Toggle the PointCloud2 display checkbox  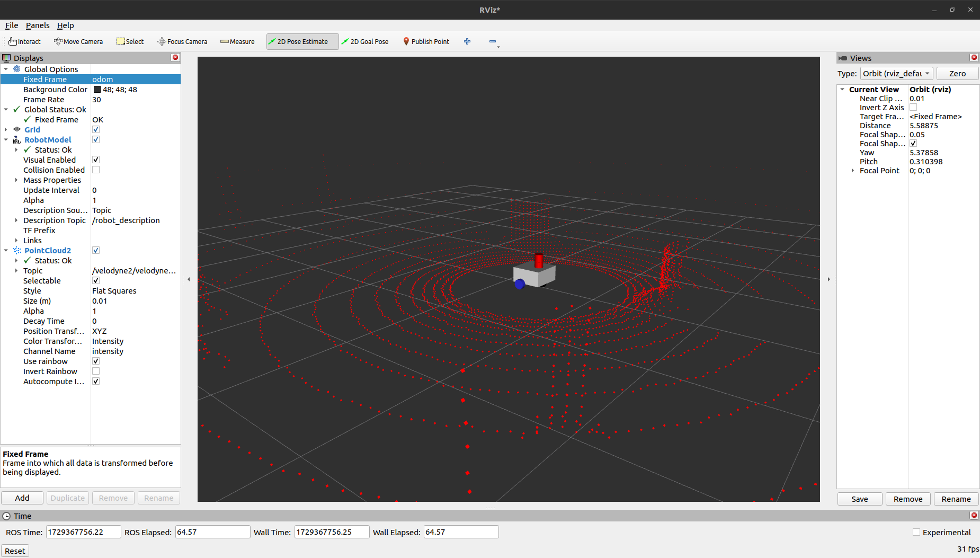coord(96,250)
